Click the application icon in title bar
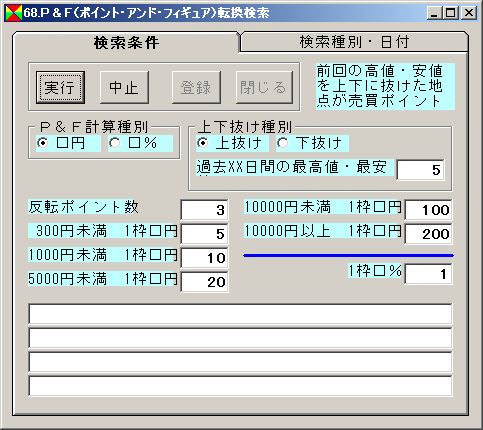483x430 pixels. point(14,13)
